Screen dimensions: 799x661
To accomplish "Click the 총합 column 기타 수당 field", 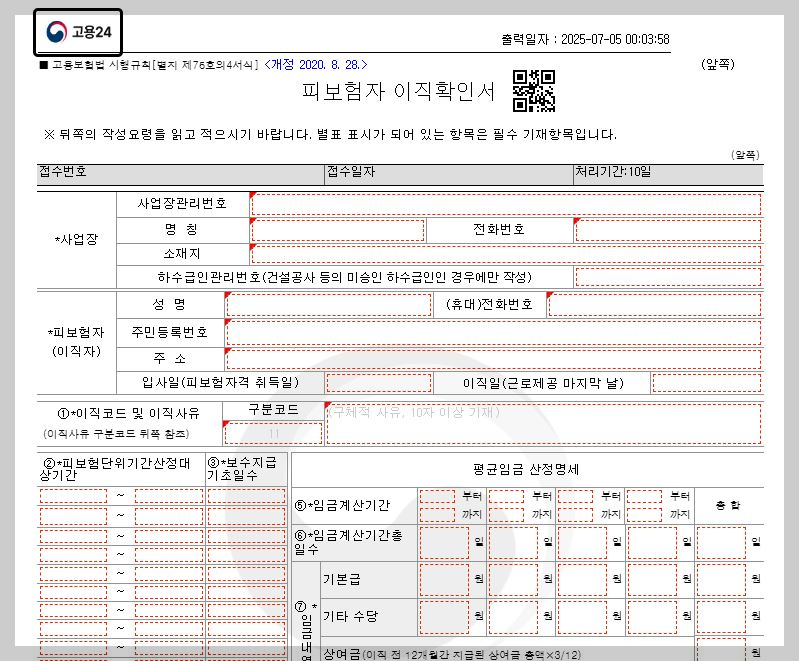I will pyautogui.click(x=721, y=617).
